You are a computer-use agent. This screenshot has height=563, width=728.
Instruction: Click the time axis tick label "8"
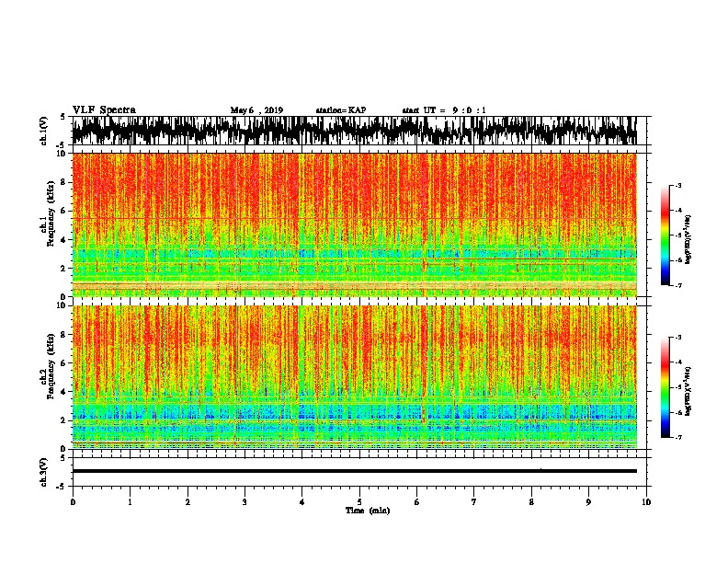pos(531,502)
